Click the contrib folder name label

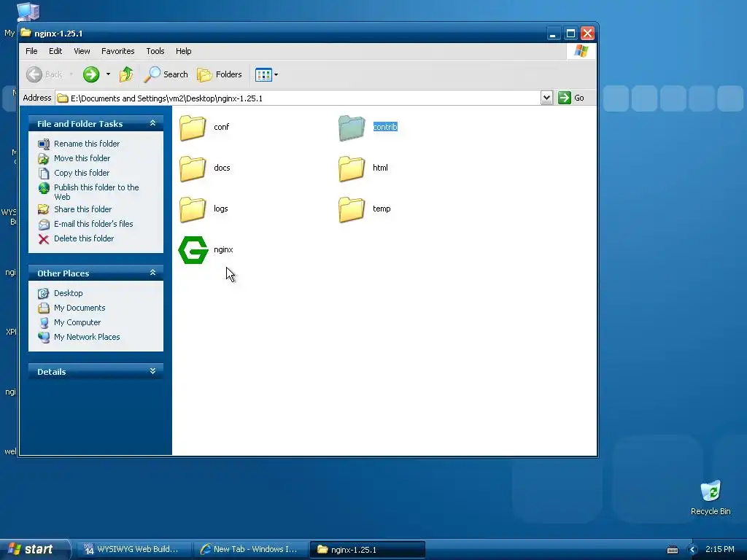385,127
